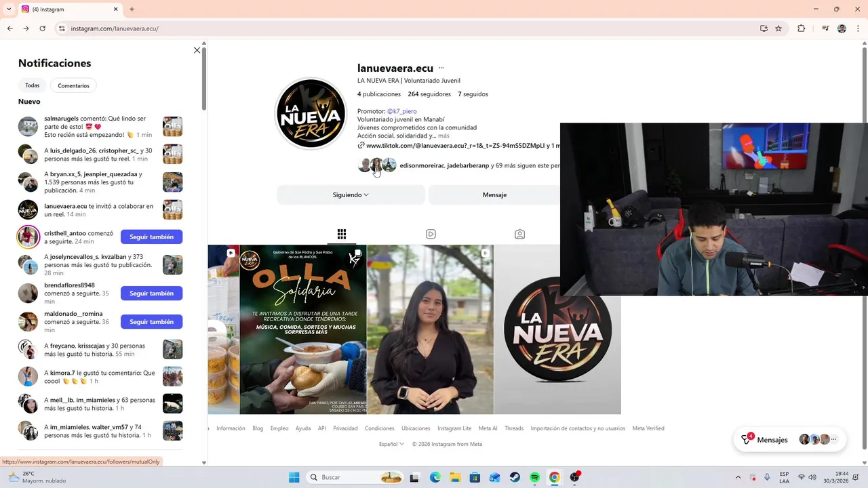The width and height of the screenshot is (868, 488).
Task: Follow back maldonado__romina with Seguir también
Action: tap(151, 322)
